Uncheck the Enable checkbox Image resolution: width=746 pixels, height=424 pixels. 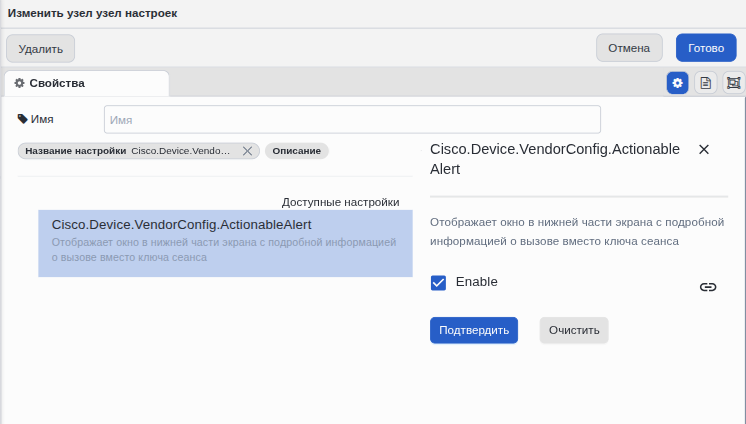pyautogui.click(x=438, y=283)
